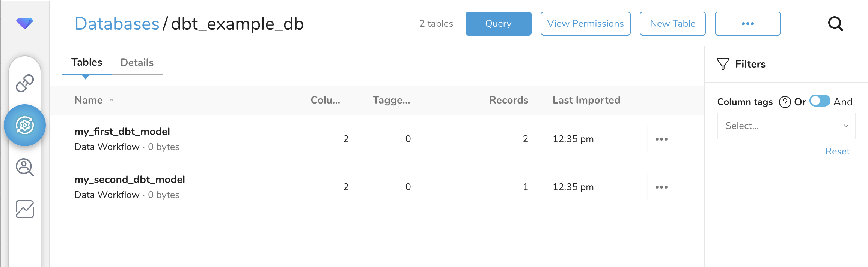868x267 pixels.
Task: Open more options for my_second_dbt_model
Action: [661, 187]
